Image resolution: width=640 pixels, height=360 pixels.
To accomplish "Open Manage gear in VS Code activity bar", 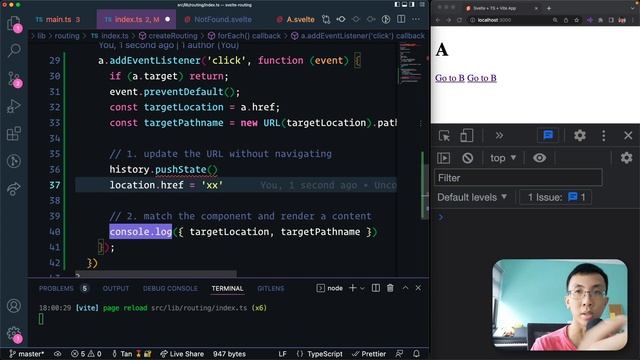I will 14,334.
